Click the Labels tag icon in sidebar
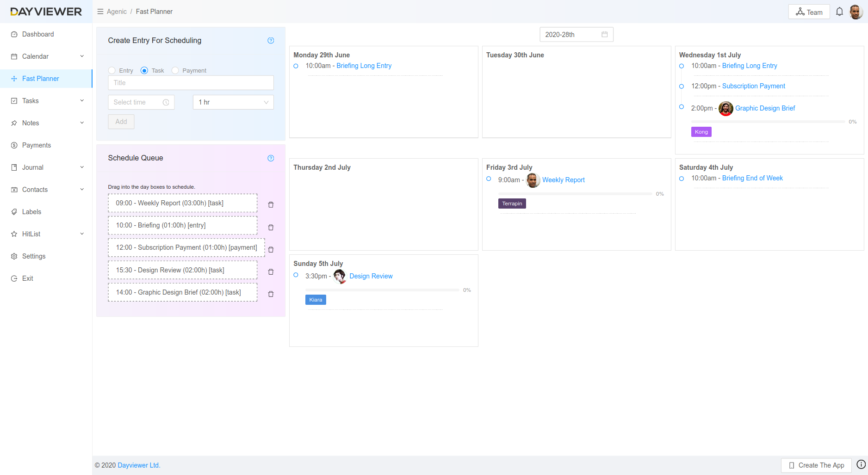The height and width of the screenshot is (475, 868). [14, 212]
